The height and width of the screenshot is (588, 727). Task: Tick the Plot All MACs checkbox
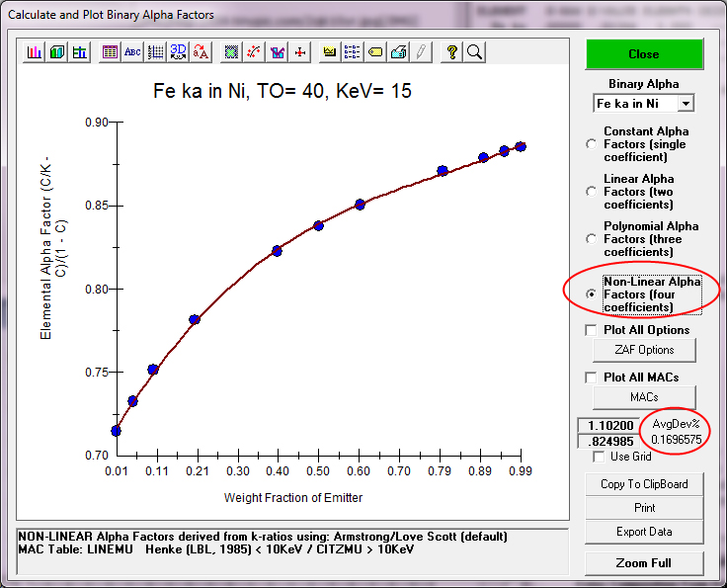coord(592,378)
